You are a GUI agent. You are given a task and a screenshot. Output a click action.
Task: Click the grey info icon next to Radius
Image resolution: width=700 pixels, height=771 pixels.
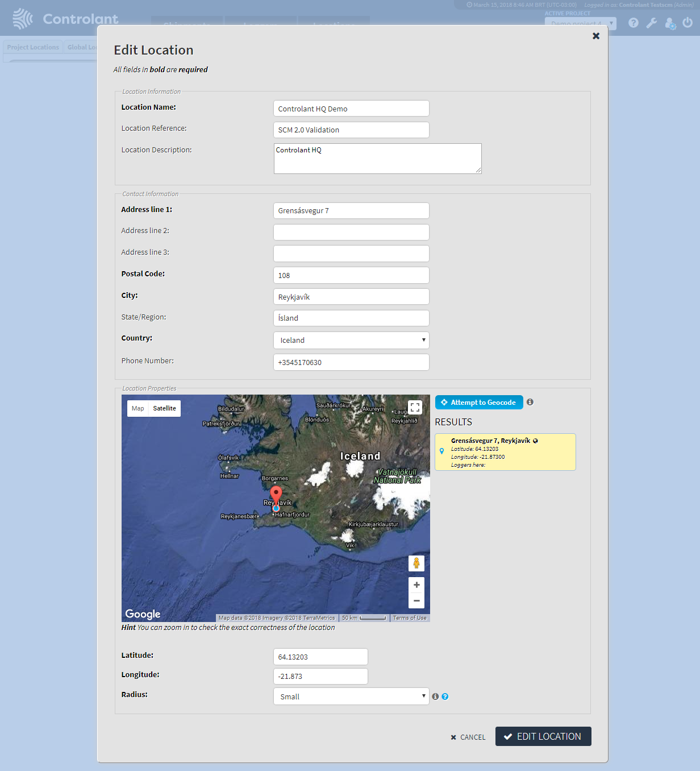click(x=435, y=697)
